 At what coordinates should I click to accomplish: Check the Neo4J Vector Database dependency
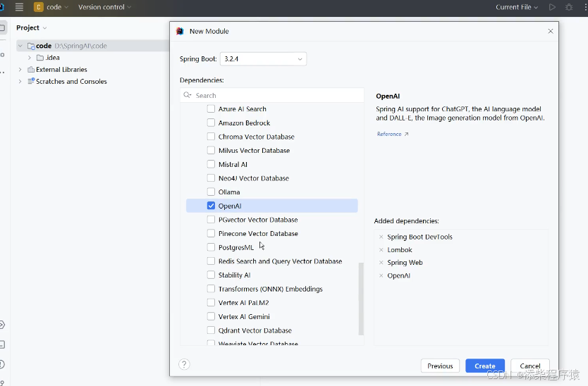[211, 178]
